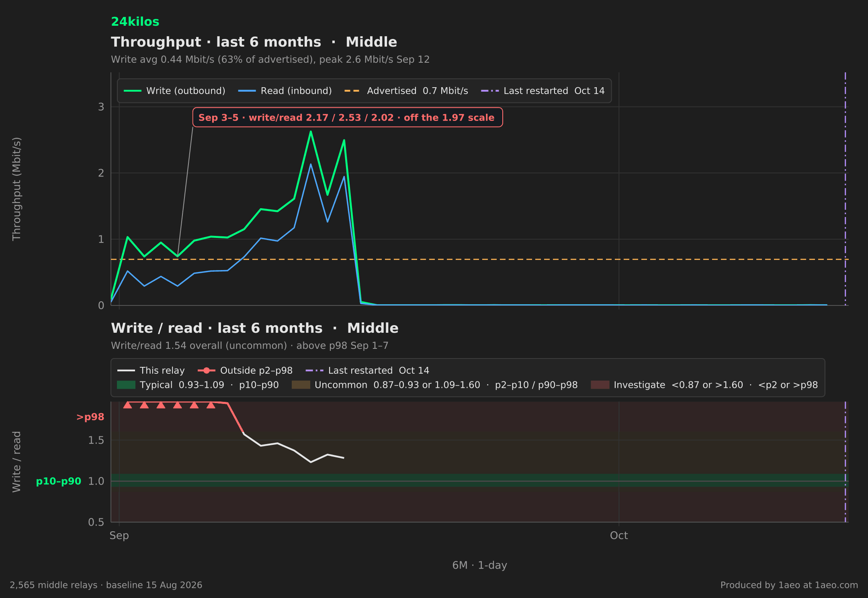This screenshot has width=868, height=598.
Task: Click the p10–p90 axis label
Action: pyautogui.click(x=59, y=481)
